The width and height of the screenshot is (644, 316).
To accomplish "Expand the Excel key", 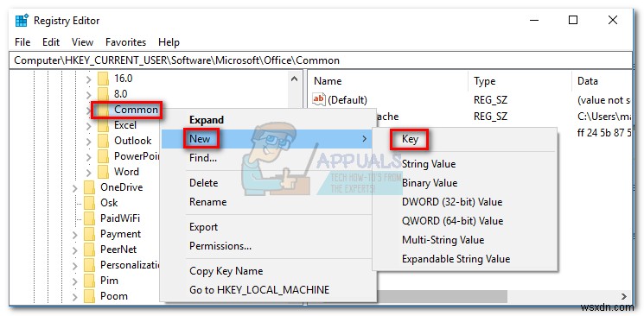I will click(89, 125).
